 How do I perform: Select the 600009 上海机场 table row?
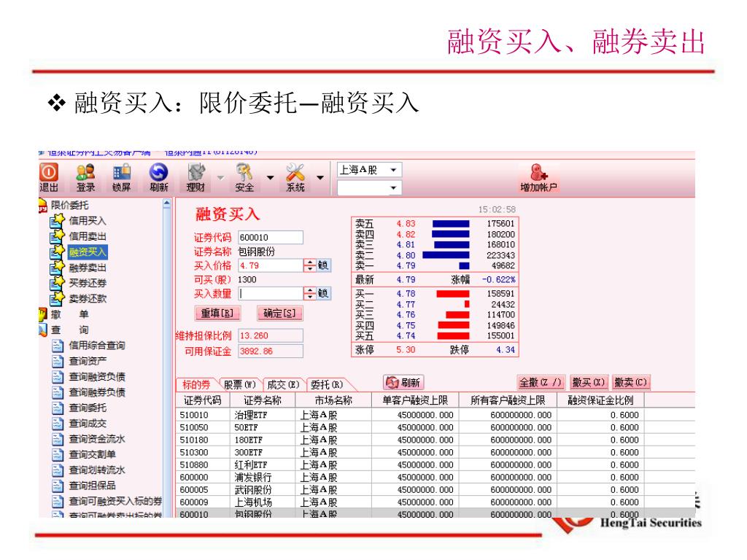click(436, 502)
